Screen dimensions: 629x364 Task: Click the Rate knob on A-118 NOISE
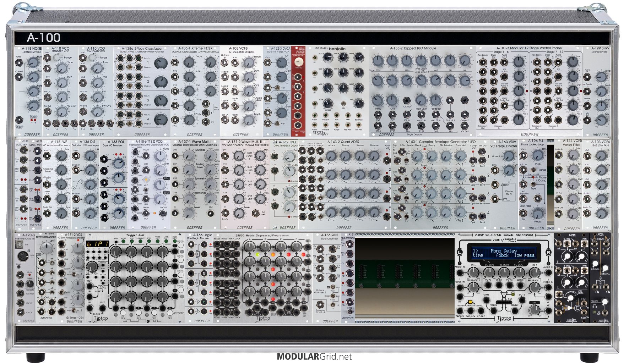tap(33, 90)
